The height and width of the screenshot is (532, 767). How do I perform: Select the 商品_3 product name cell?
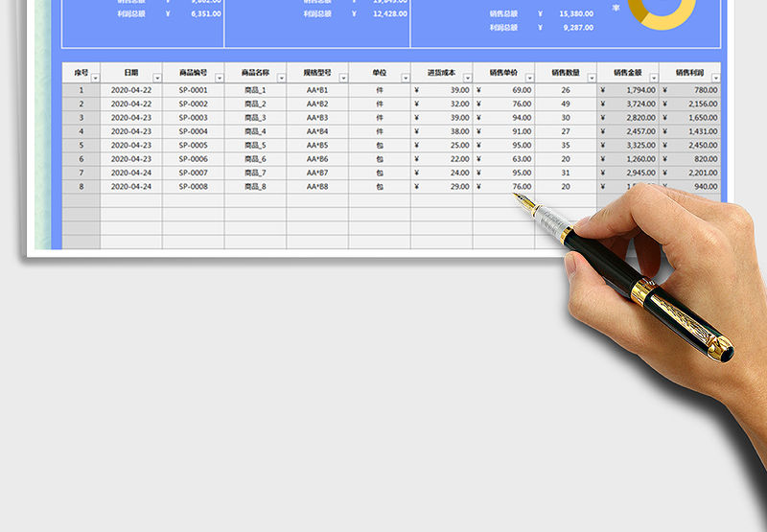tap(255, 118)
